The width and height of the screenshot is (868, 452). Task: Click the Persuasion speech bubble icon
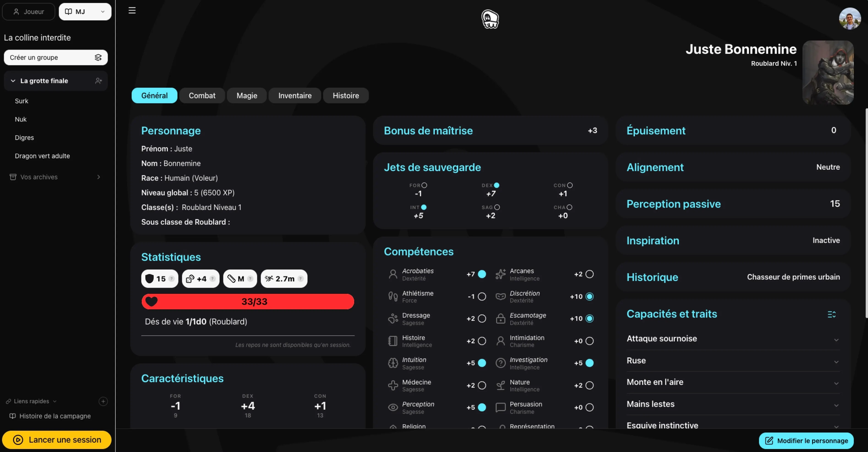point(501,408)
